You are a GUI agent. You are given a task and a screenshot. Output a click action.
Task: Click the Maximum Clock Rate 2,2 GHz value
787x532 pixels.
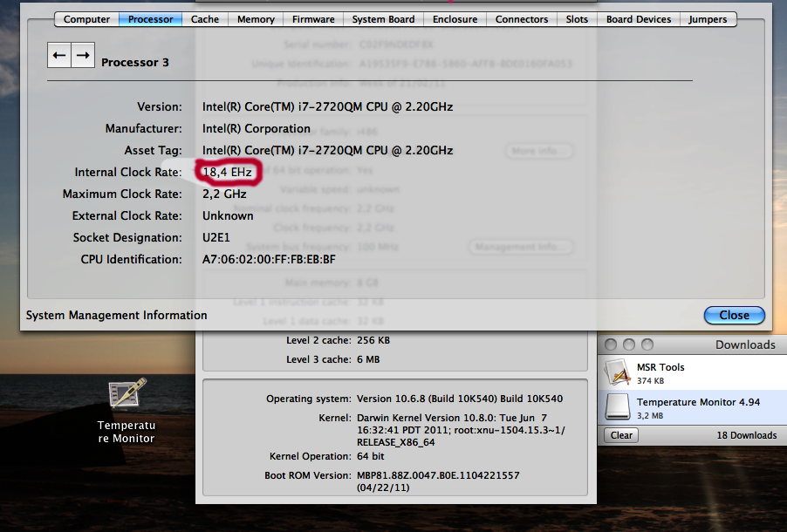[224, 194]
